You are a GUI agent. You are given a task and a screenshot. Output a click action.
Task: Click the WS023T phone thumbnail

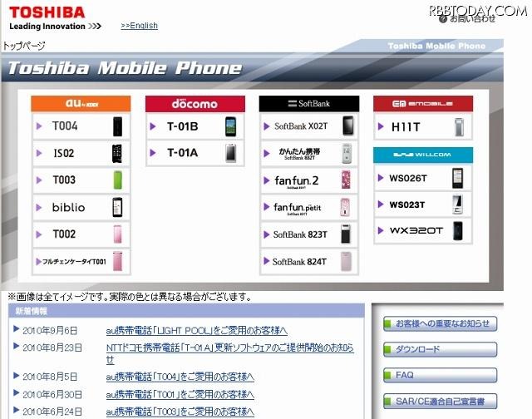[457, 205]
